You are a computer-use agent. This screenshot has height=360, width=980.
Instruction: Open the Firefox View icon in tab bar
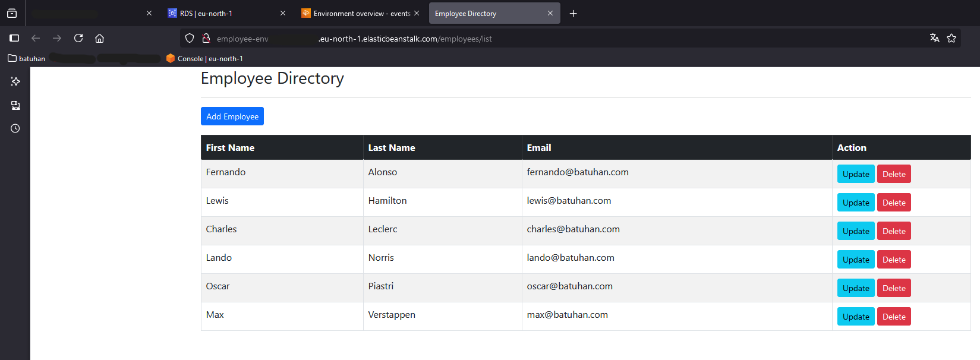12,13
